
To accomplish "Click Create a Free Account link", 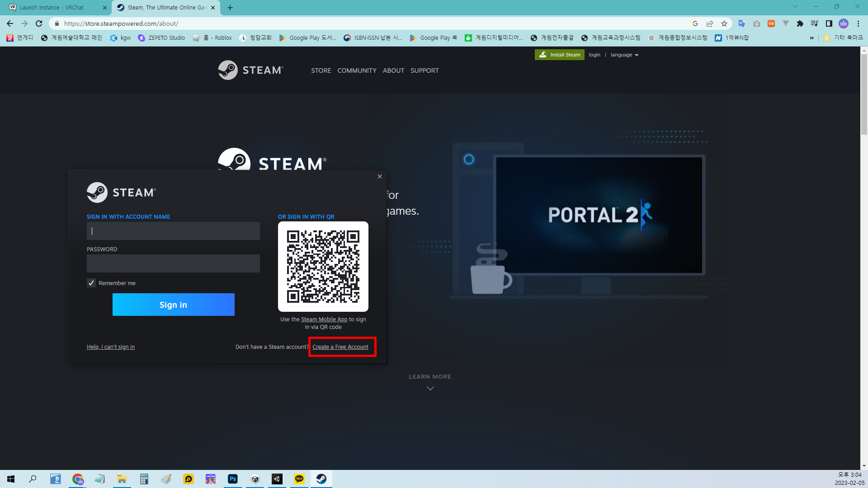I will click(340, 347).
